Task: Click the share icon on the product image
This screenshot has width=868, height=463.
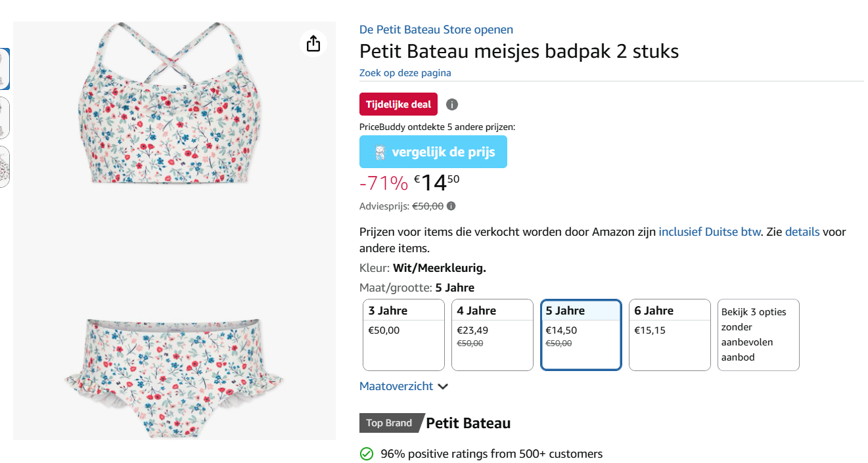Action: [x=313, y=43]
